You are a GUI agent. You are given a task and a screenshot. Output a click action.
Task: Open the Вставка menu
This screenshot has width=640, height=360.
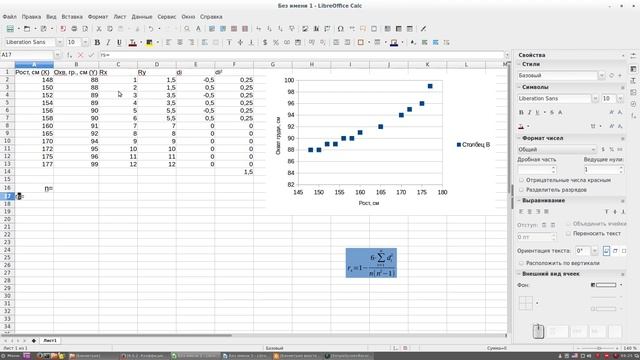coord(72,17)
